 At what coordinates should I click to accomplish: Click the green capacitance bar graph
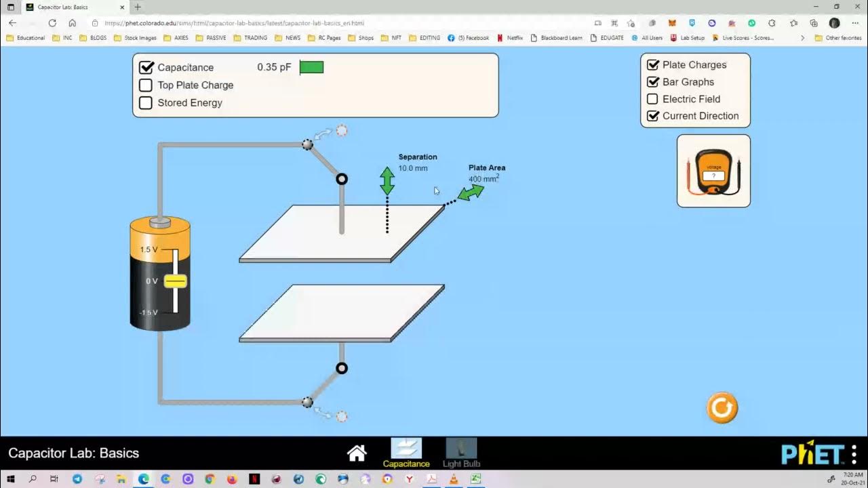tap(312, 67)
